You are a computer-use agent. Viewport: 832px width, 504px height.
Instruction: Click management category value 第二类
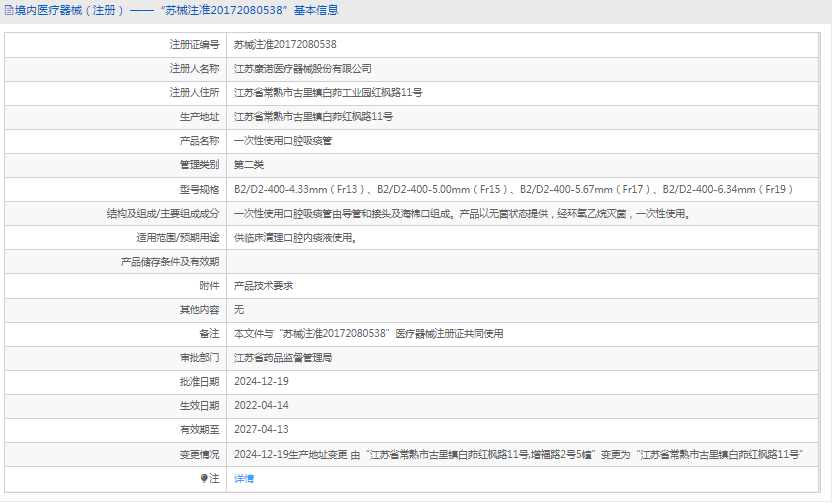tap(249, 165)
